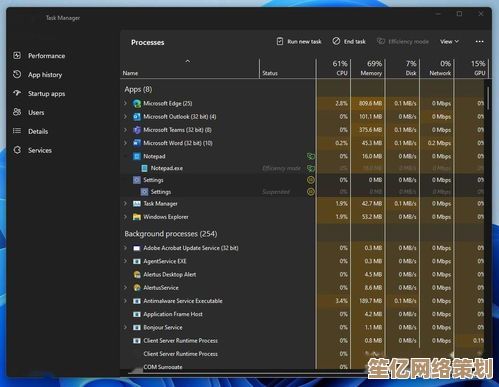Select the Notepad.exe child process icon
This screenshot has height=387, width=499.
point(144,168)
